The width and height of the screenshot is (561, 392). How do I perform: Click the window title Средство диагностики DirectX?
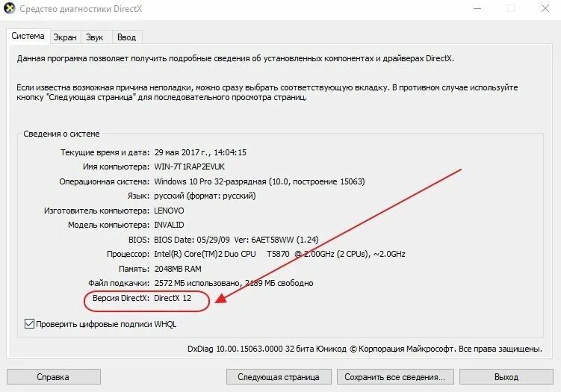81,8
